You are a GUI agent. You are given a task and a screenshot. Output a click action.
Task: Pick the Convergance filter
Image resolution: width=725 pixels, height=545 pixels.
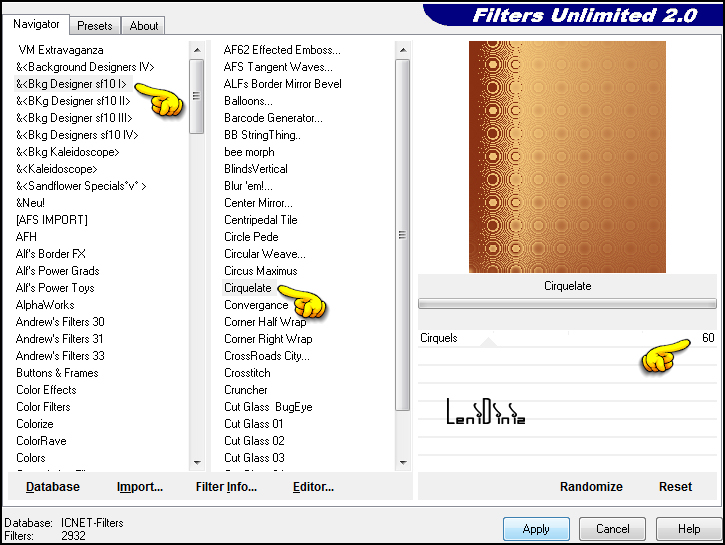pyautogui.click(x=255, y=305)
